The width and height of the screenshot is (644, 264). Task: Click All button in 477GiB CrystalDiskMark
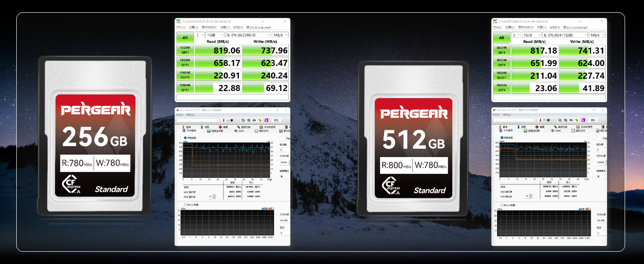[x=502, y=37]
